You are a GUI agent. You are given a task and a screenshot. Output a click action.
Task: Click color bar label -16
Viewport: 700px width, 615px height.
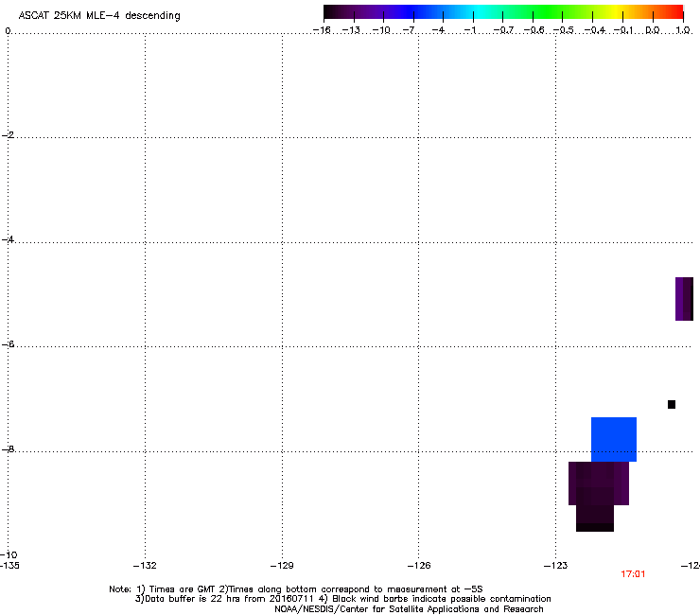pyautogui.click(x=322, y=30)
